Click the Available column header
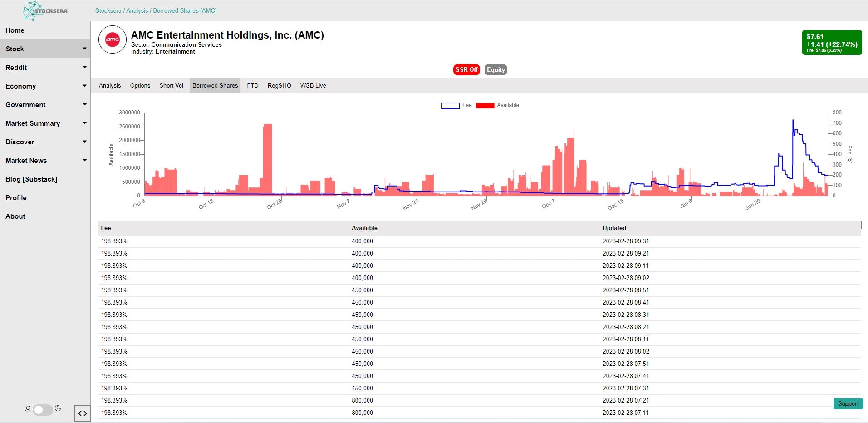Viewport: 868px width, 423px height. [364, 228]
